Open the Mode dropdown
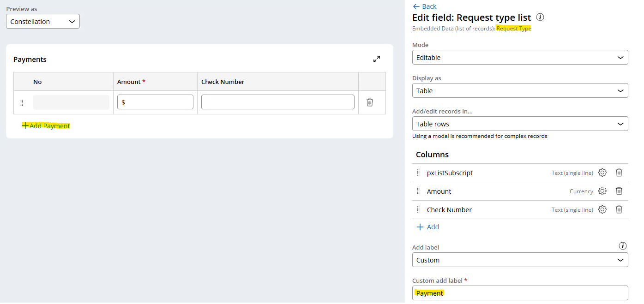644x304 pixels. click(520, 58)
